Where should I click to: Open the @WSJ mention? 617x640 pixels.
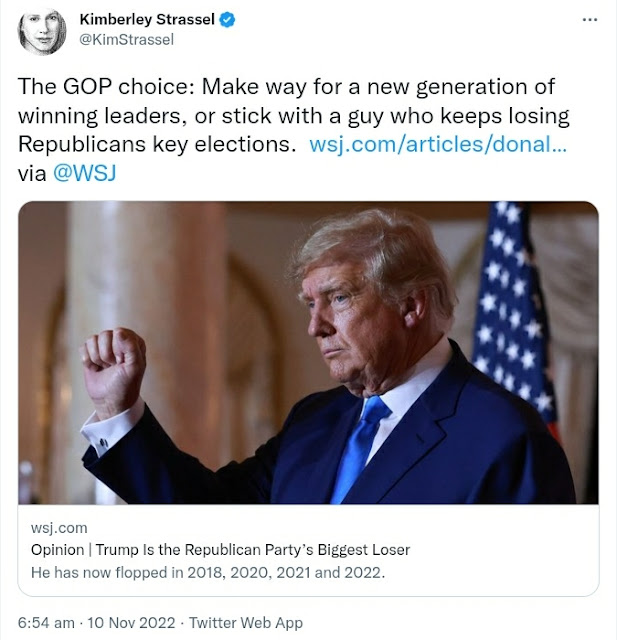(x=84, y=173)
